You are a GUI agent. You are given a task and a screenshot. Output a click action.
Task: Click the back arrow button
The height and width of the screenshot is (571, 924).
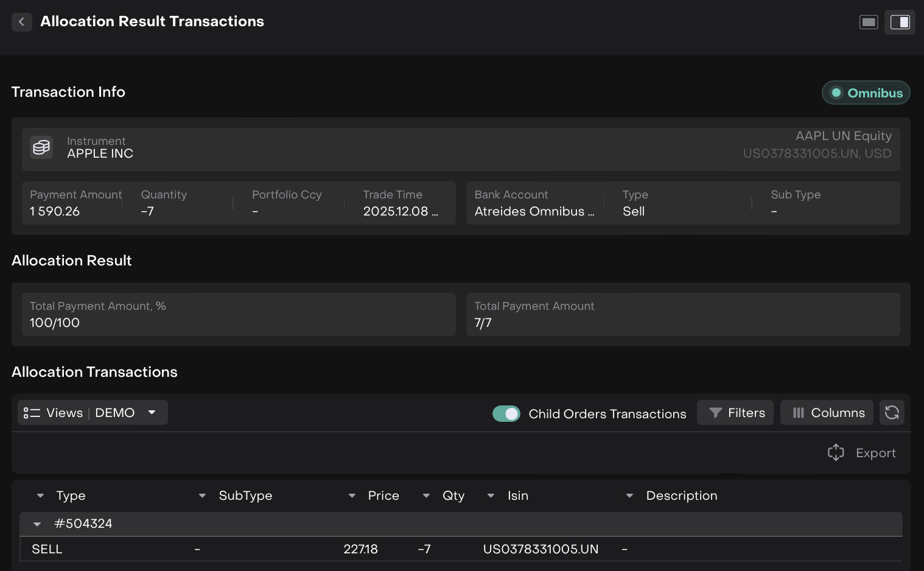[22, 22]
